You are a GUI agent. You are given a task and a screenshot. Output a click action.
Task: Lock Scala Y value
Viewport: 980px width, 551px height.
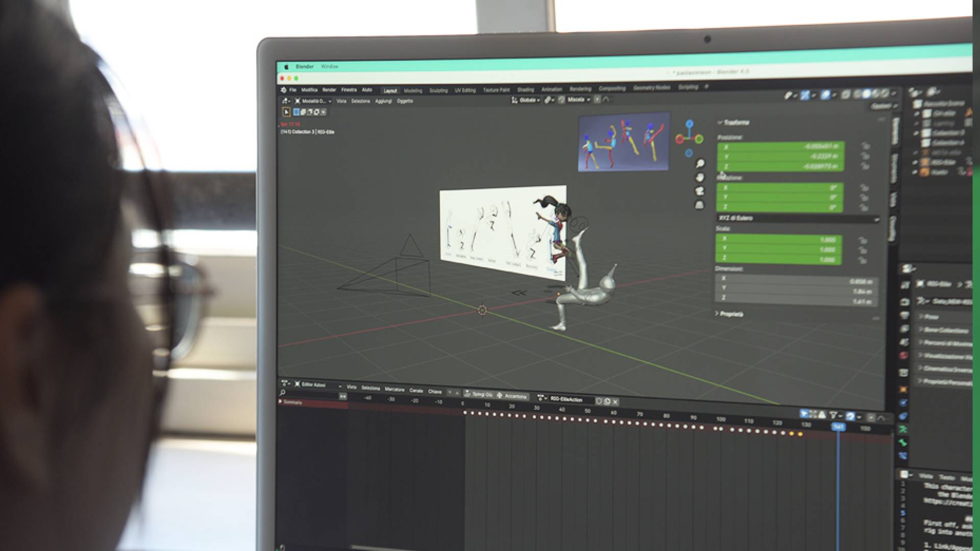coord(863,250)
